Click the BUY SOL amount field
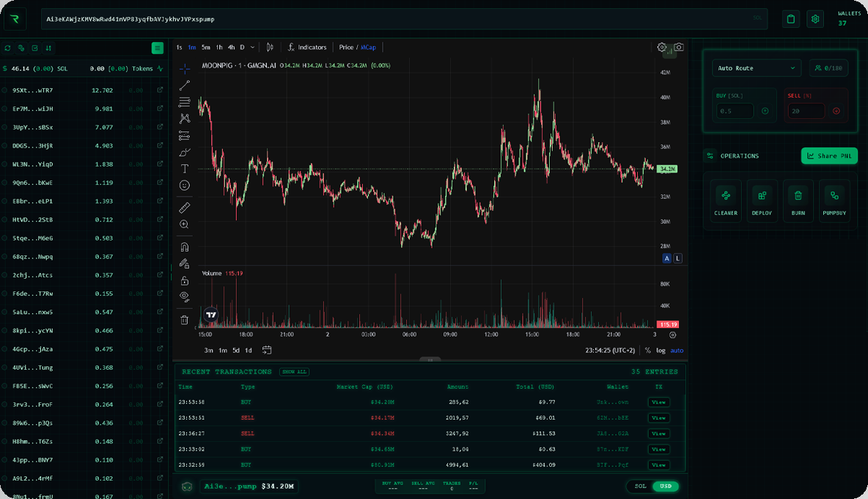The width and height of the screenshot is (868, 499). click(735, 111)
